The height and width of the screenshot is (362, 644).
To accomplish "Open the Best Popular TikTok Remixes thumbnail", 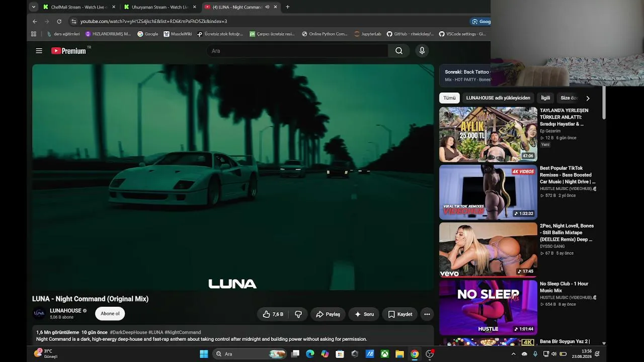I will 488,192.
